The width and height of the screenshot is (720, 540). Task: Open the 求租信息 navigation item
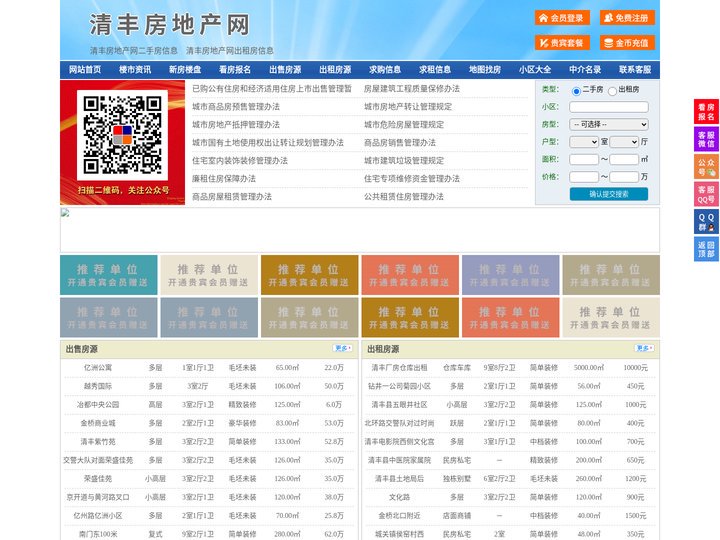coord(435,70)
